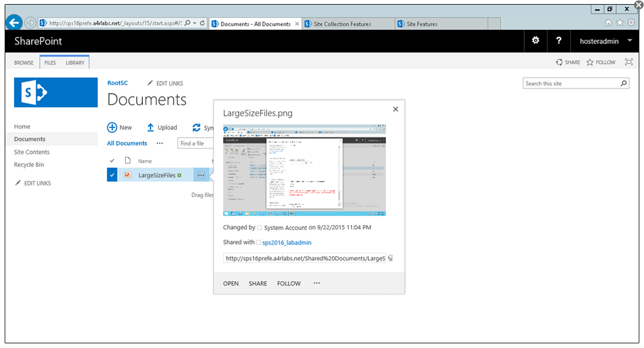Click the SharePoint site logo
This screenshot has height=348, width=644.
[x=56, y=92]
